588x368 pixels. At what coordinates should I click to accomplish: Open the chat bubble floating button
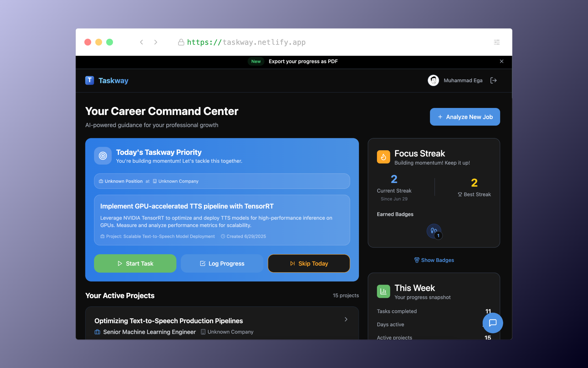[492, 323]
